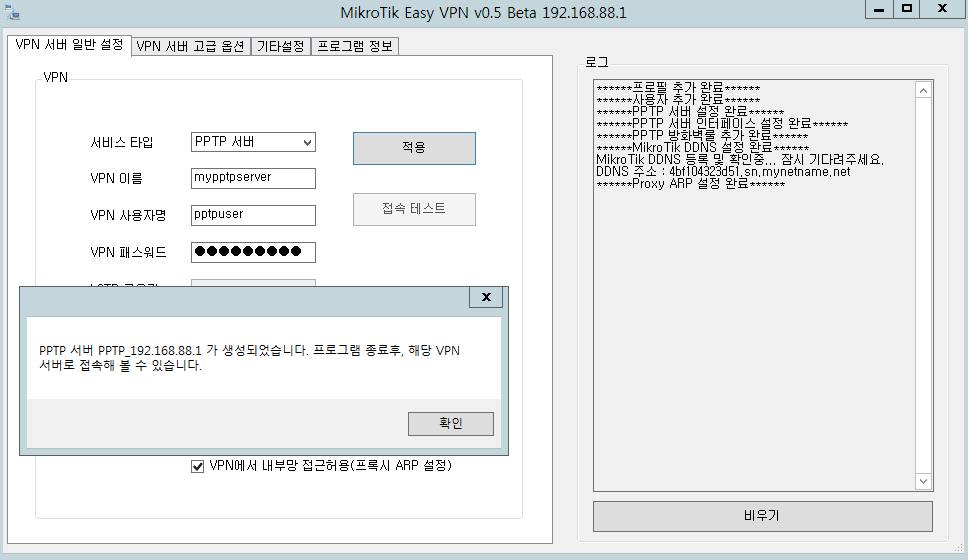The width and height of the screenshot is (968, 560).
Task: Click the MikroTik DDNS 설정 완료 log line
Action: coord(703,148)
